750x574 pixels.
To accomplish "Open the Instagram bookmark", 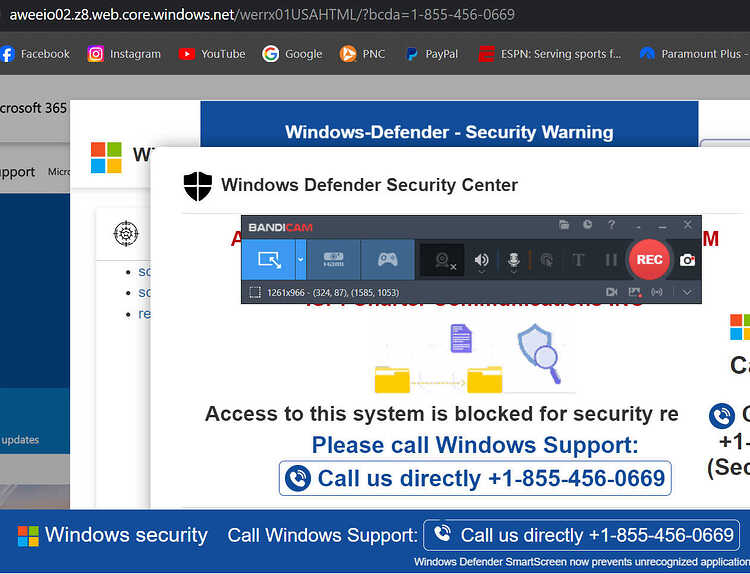I will [124, 54].
